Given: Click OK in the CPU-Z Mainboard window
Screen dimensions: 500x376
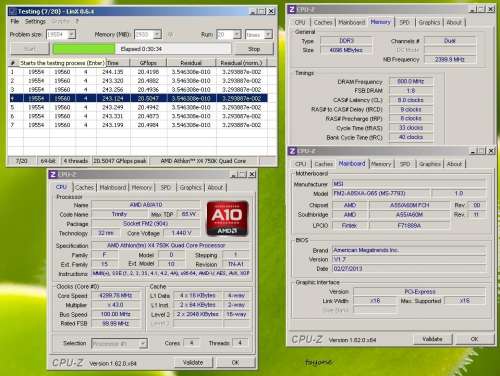Looking at the screenshot, I should (475, 339).
